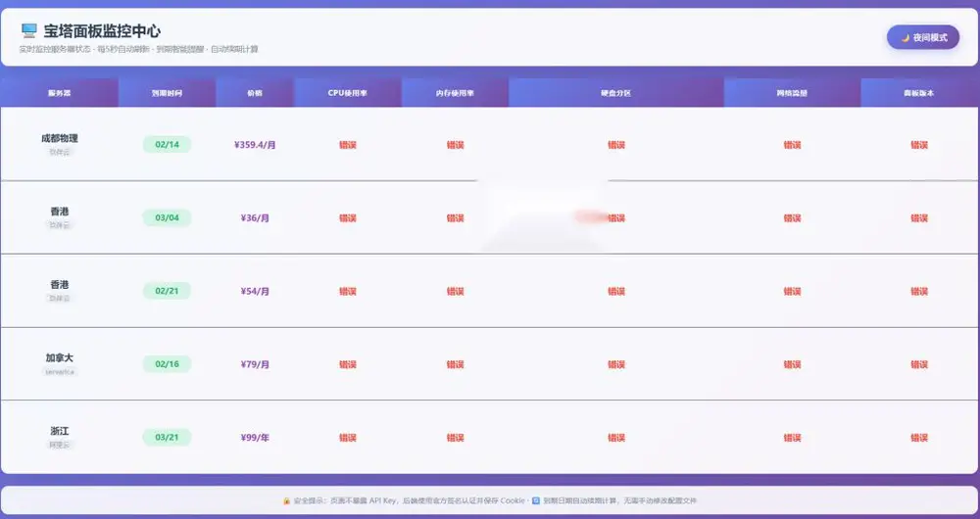
Task: Click the CPU 错误 status in 02/21 row
Action: pyautogui.click(x=348, y=291)
